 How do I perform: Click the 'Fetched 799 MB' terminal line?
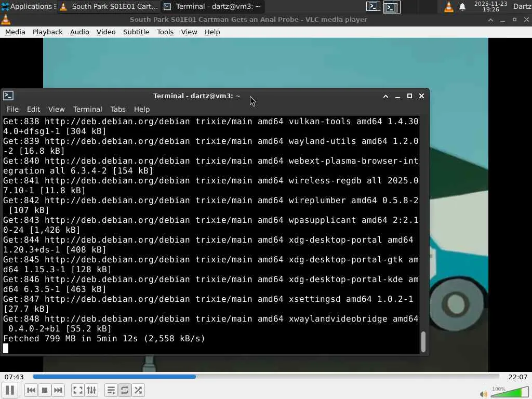pyautogui.click(x=104, y=339)
